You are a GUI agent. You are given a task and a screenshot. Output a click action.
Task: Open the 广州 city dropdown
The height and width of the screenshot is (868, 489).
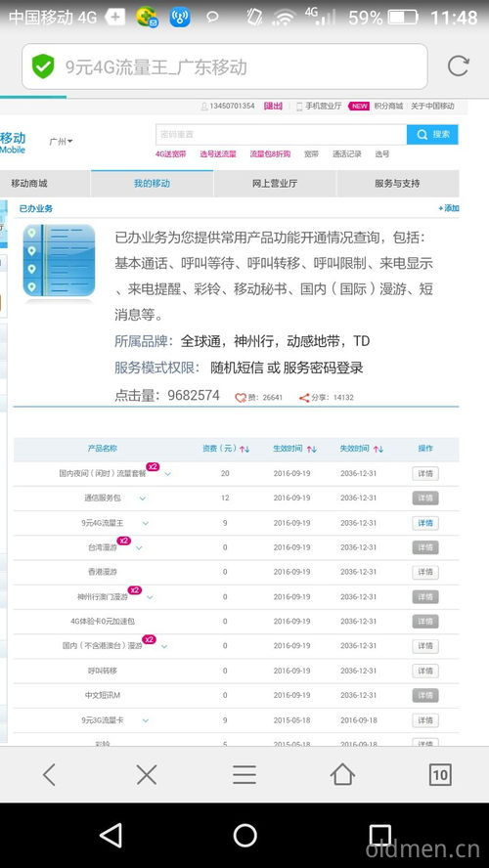(61, 142)
